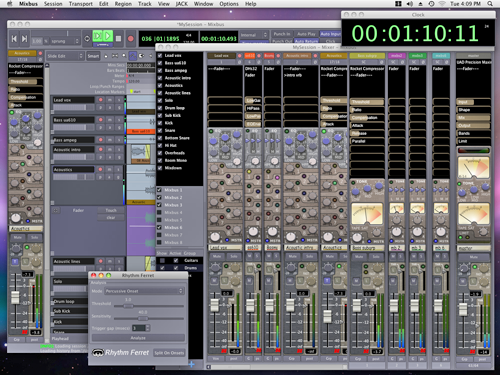The image size is (500, 375).
Task: Toggle Drum loop strip visibility checkbox
Action: 160,108
